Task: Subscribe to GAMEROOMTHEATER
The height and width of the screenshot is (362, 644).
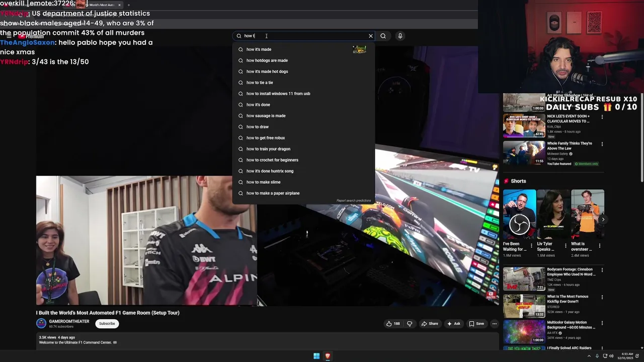Action: tap(107, 324)
